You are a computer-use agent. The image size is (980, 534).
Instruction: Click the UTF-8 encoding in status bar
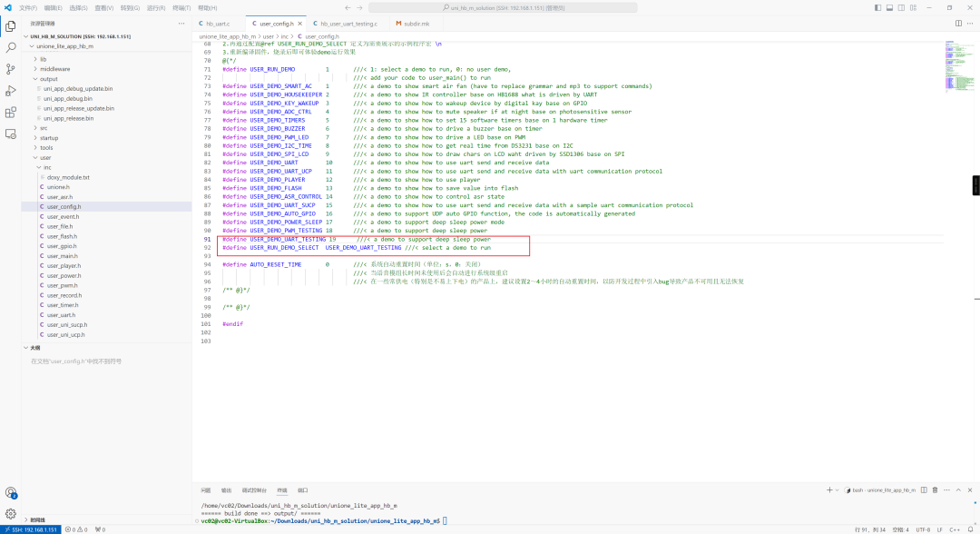coord(922,529)
